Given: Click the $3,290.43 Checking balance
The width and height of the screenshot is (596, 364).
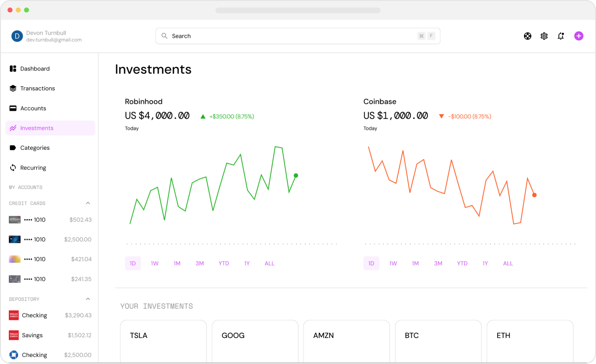Looking at the screenshot, I should pos(78,315).
